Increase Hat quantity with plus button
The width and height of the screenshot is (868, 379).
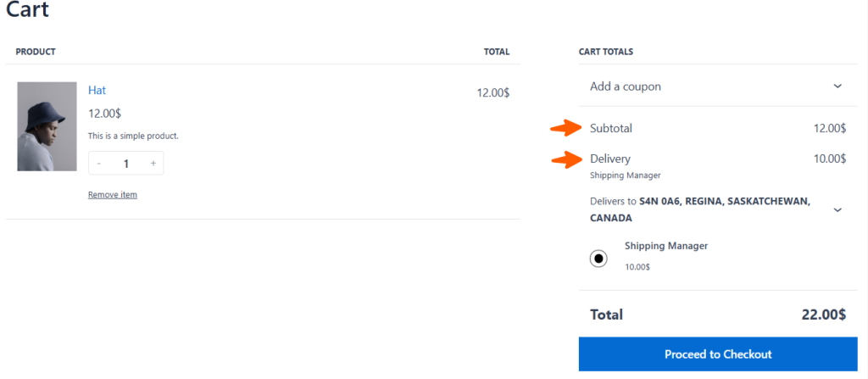point(153,164)
